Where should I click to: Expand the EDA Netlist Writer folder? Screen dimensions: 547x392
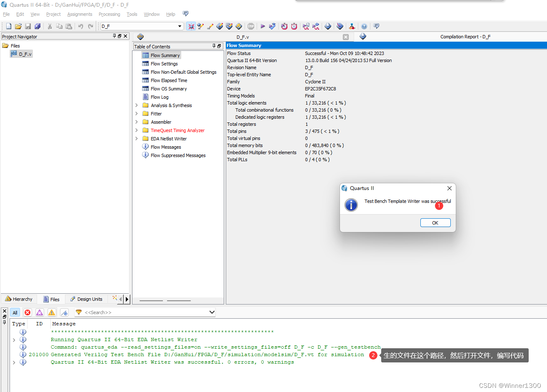(137, 139)
